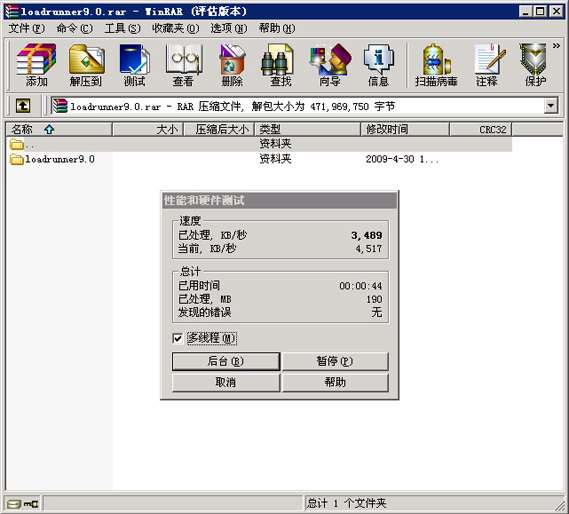Open the 文件 (File) menu
This screenshot has height=514, width=569.
(x=26, y=28)
